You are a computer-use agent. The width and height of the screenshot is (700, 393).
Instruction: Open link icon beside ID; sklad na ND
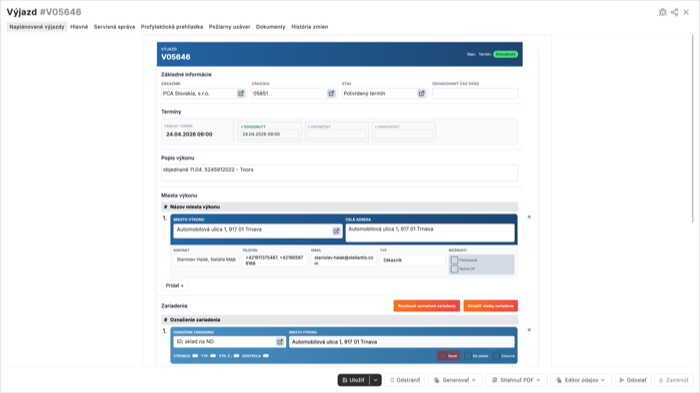click(280, 342)
